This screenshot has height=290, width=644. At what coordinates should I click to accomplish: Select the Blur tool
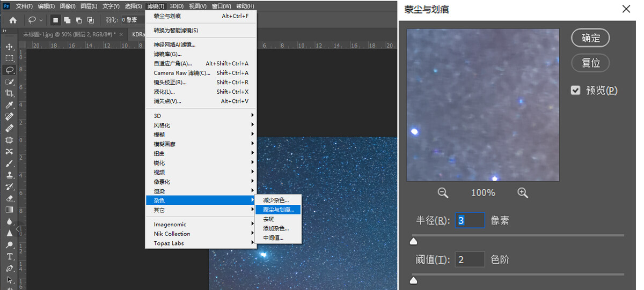9,221
